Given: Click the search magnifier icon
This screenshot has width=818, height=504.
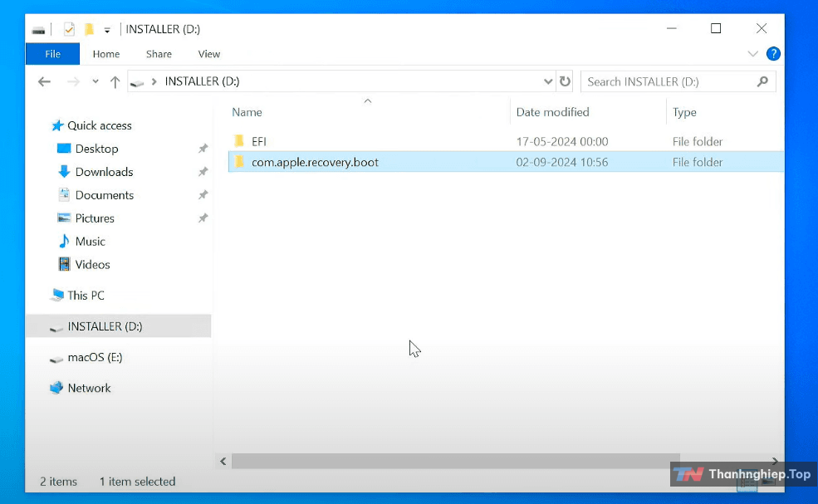Looking at the screenshot, I should tap(762, 81).
